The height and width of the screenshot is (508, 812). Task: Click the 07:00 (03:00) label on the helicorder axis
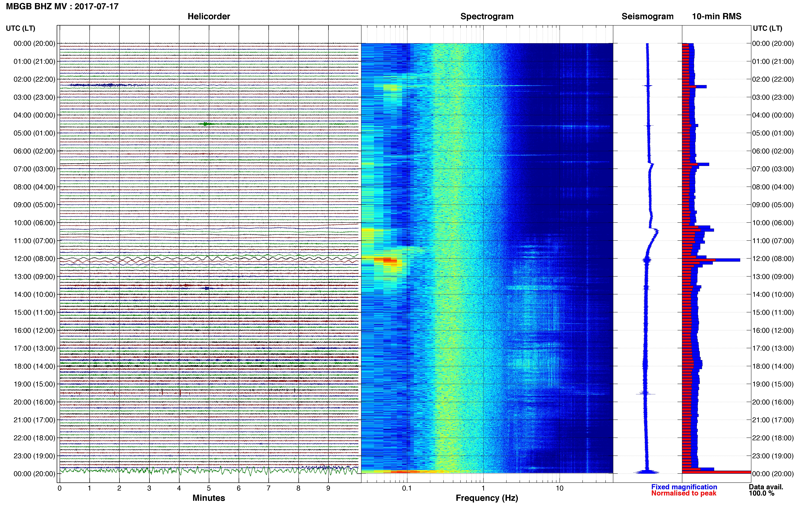click(34, 169)
